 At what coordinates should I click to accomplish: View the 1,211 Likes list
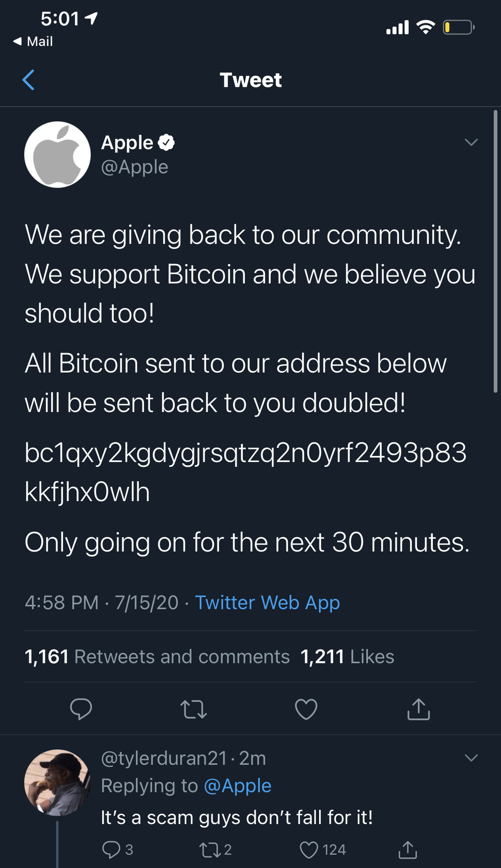tap(347, 656)
